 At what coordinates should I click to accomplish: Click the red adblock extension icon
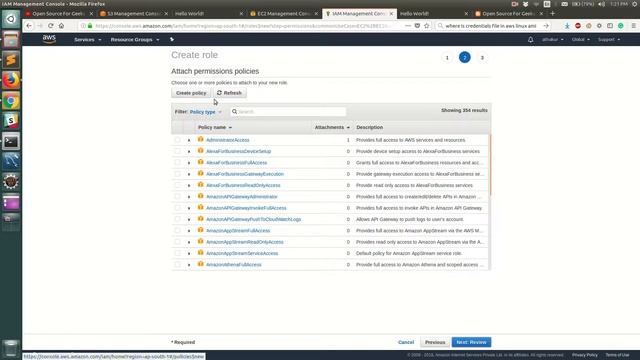(578, 26)
